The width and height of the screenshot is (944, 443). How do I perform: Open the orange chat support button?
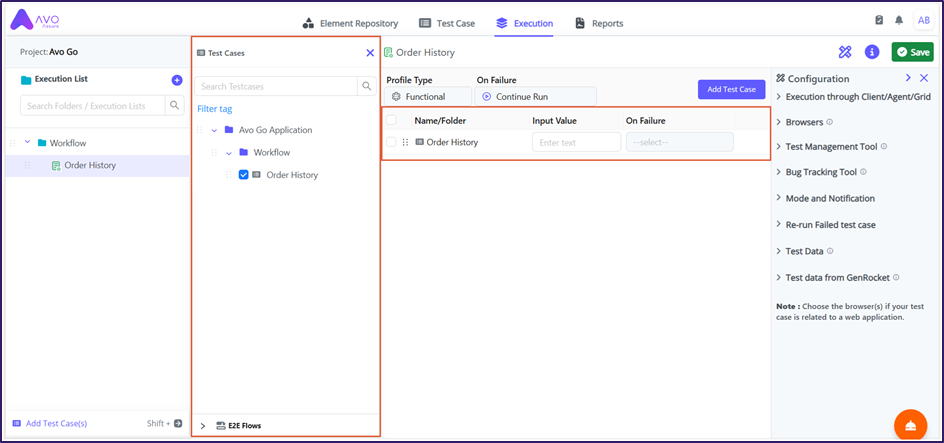point(909,424)
